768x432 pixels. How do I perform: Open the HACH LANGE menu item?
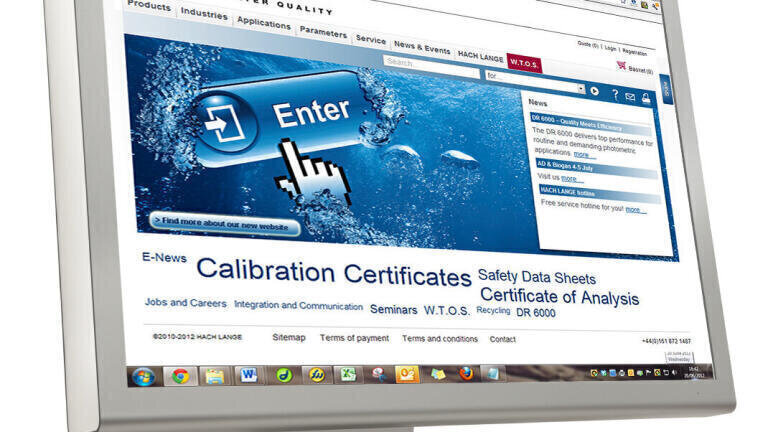coord(480,56)
